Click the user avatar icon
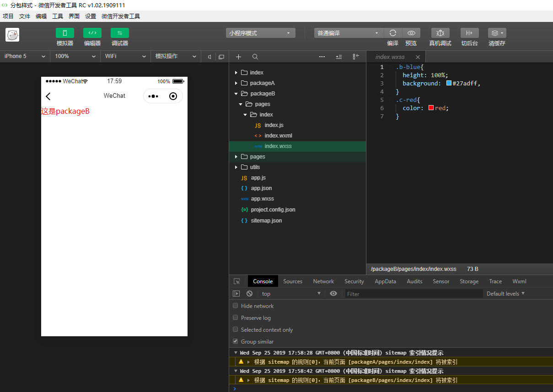 pos(12,35)
